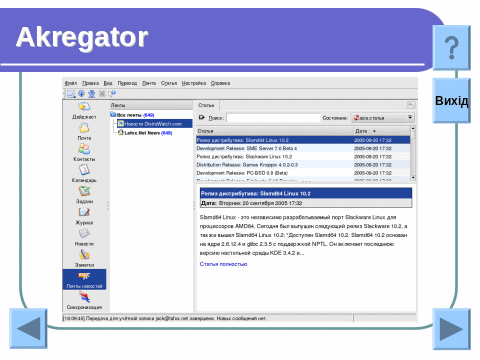Select article 'Slackware Linux 10.2'
The image size is (480, 360).
pos(303,157)
